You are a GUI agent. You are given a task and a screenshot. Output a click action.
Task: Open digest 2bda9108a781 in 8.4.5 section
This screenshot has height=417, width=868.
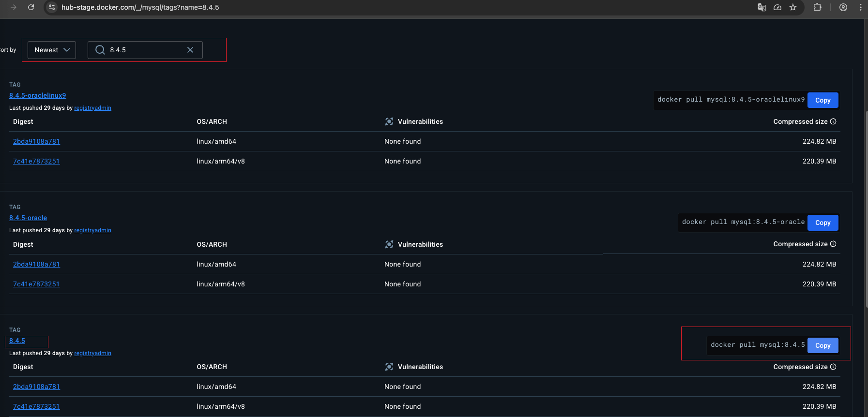(x=36, y=387)
